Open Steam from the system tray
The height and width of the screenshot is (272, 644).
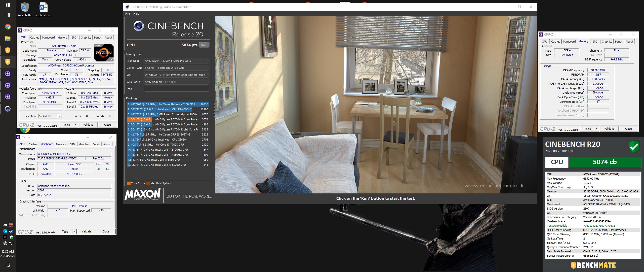point(11,231)
